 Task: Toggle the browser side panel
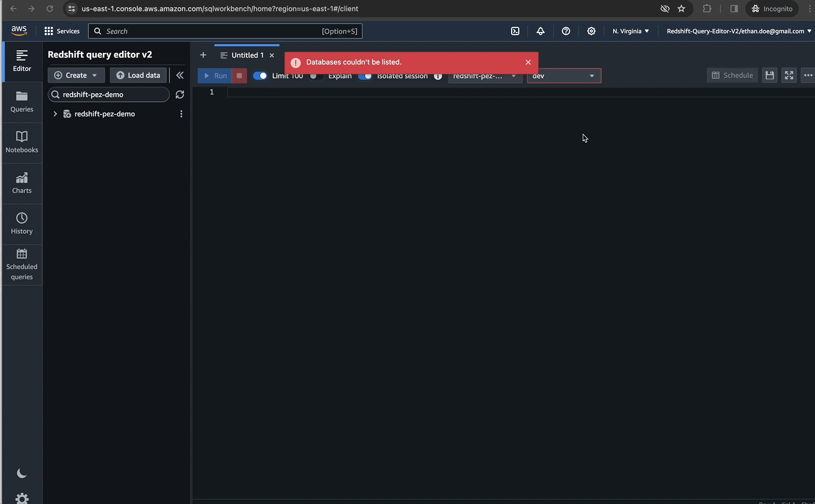734,9
